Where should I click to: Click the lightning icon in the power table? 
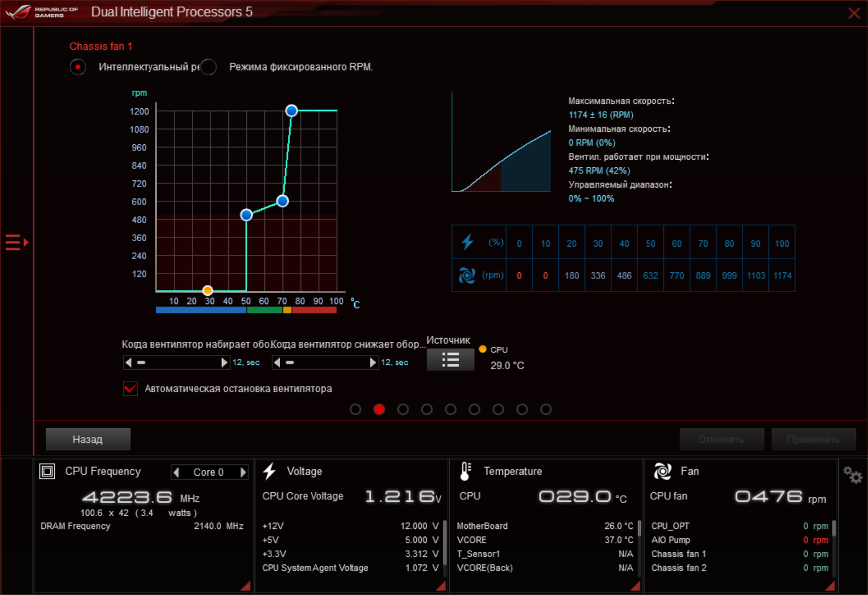coord(467,242)
